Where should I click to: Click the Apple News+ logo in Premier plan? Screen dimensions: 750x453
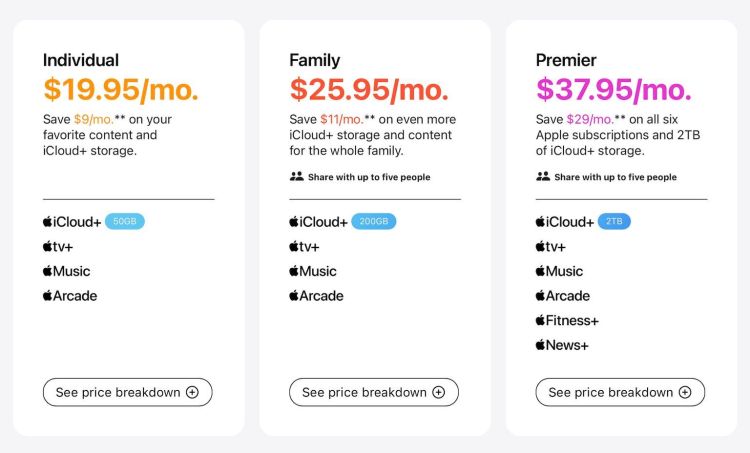(x=561, y=345)
